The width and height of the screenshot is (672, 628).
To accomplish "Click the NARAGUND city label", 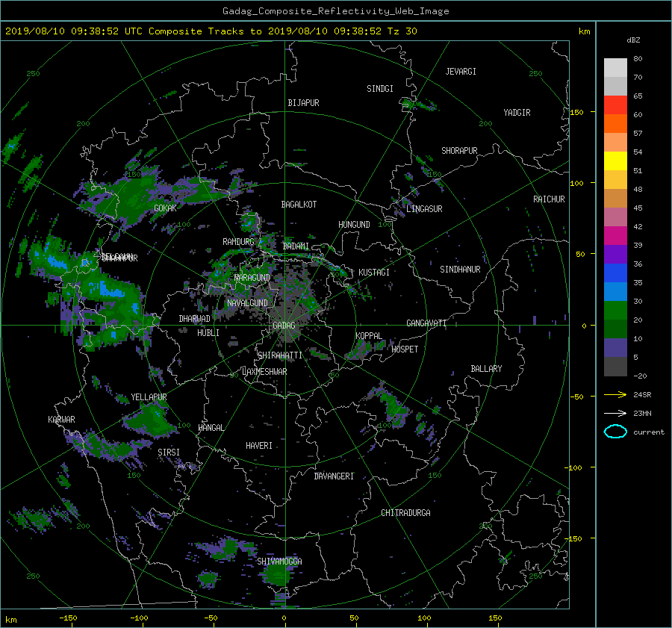I will click(252, 278).
